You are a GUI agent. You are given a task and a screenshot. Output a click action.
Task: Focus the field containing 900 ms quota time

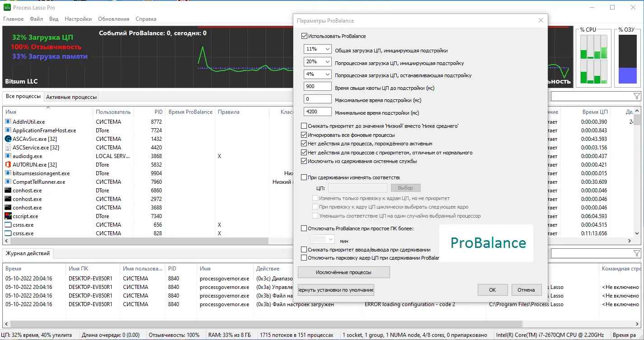point(318,87)
